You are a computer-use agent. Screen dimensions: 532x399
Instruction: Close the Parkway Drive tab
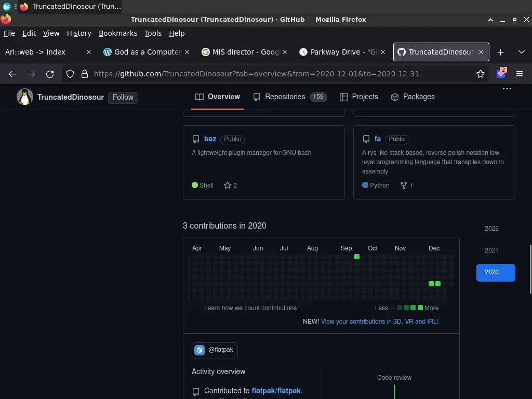tap(383, 52)
